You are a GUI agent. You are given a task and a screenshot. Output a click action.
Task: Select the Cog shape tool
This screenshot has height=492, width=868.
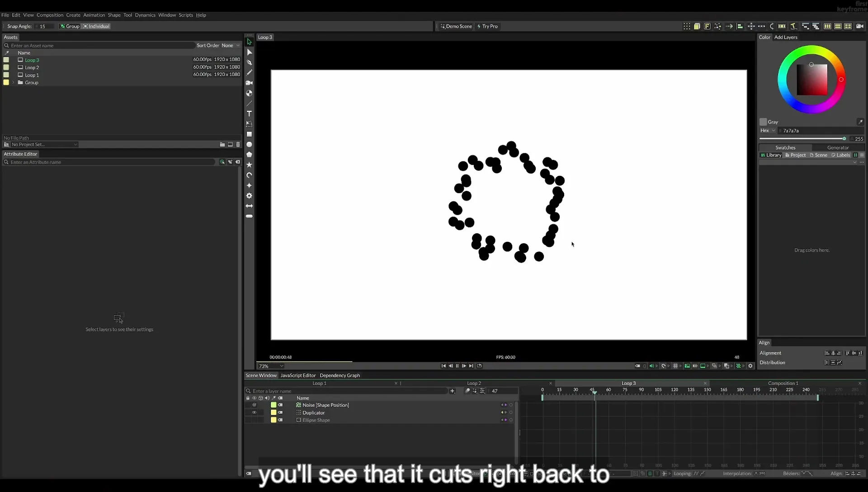click(x=249, y=196)
